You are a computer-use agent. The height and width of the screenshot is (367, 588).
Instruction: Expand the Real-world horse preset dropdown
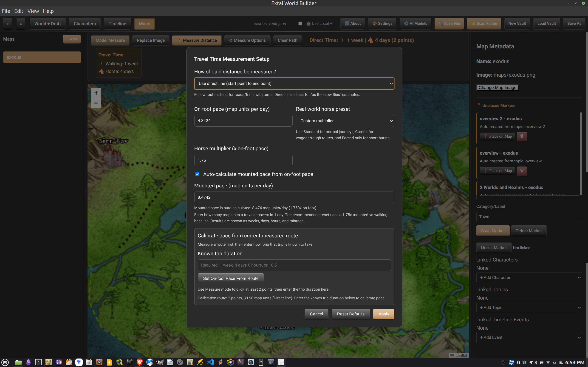(x=345, y=121)
